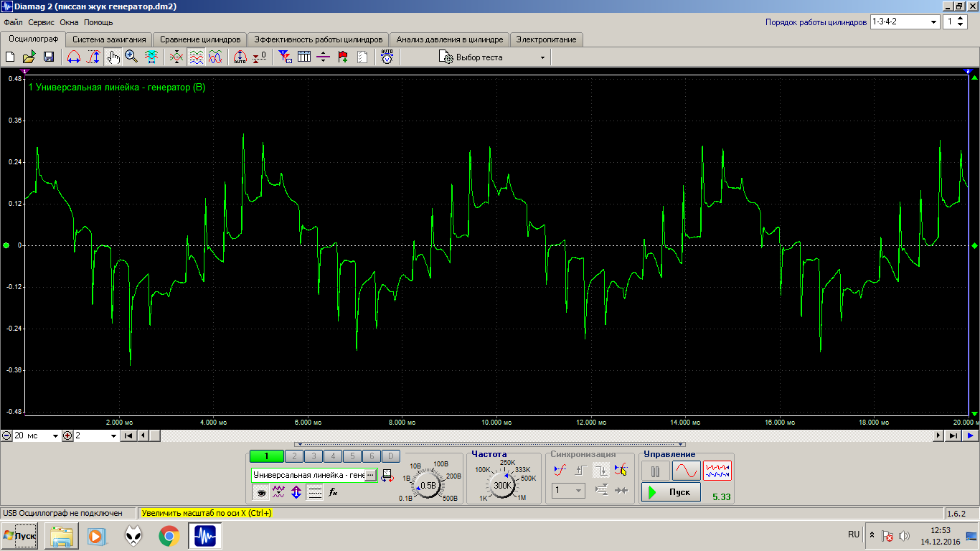Select channel 5 button

(352, 456)
